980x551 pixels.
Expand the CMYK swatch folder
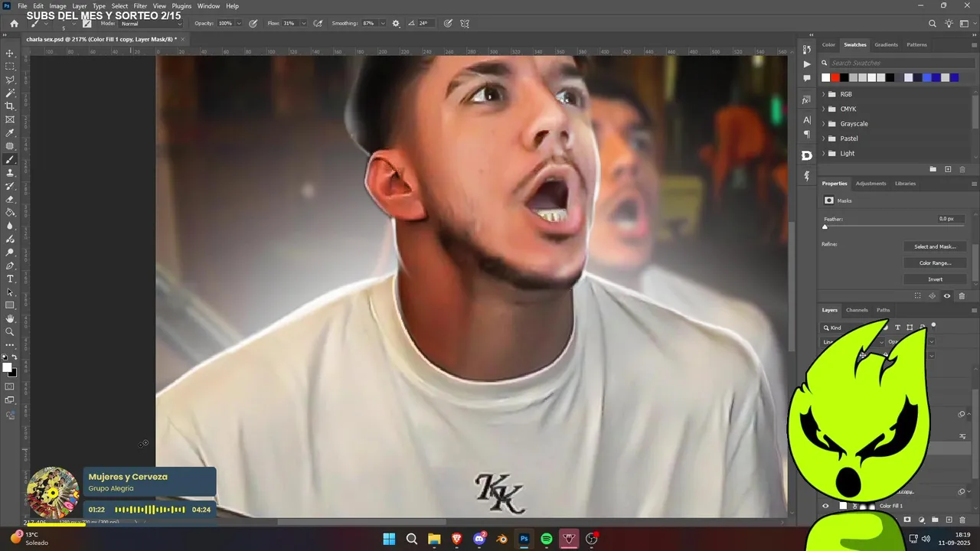tap(824, 109)
